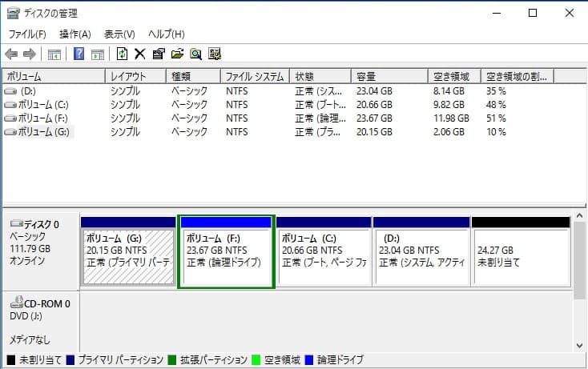The height and width of the screenshot is (369, 588).
Task: Click the Back arrow toolbar icon
Action: click(x=11, y=54)
